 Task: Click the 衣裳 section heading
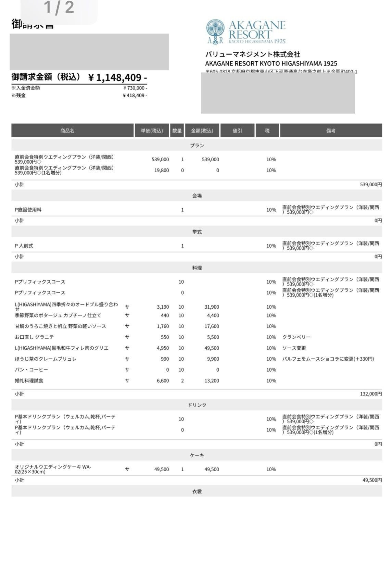click(x=197, y=491)
